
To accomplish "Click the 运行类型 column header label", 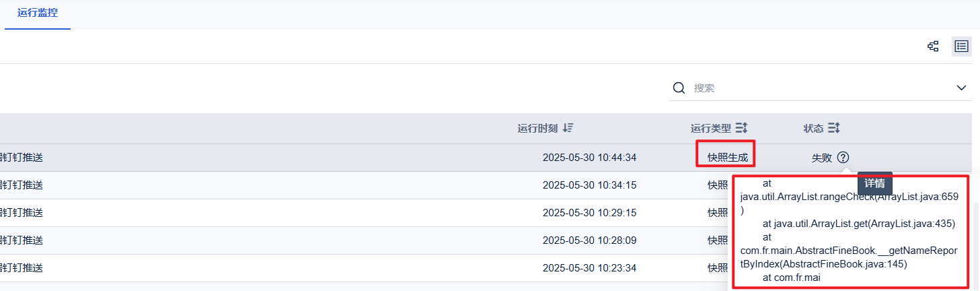I will pyautogui.click(x=711, y=128).
